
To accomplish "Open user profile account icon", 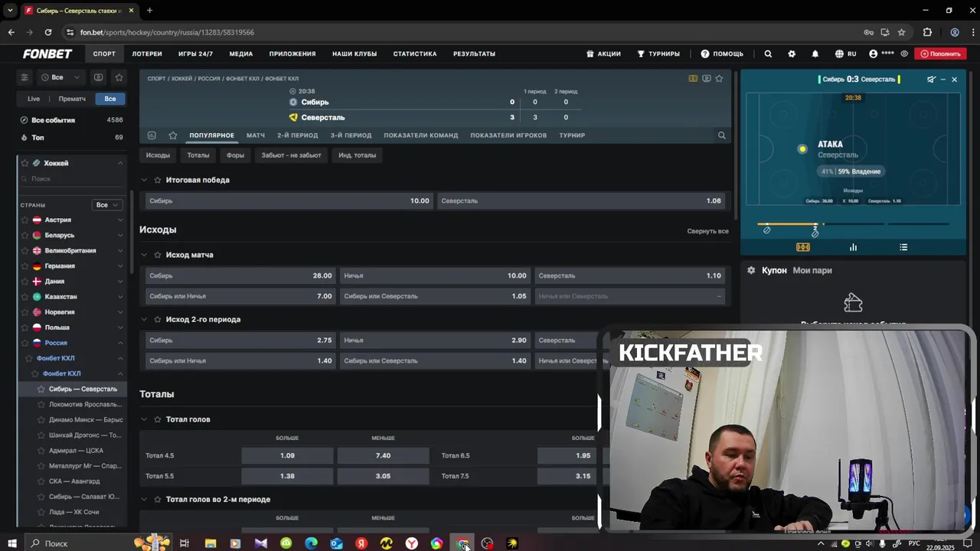I will coord(874,54).
